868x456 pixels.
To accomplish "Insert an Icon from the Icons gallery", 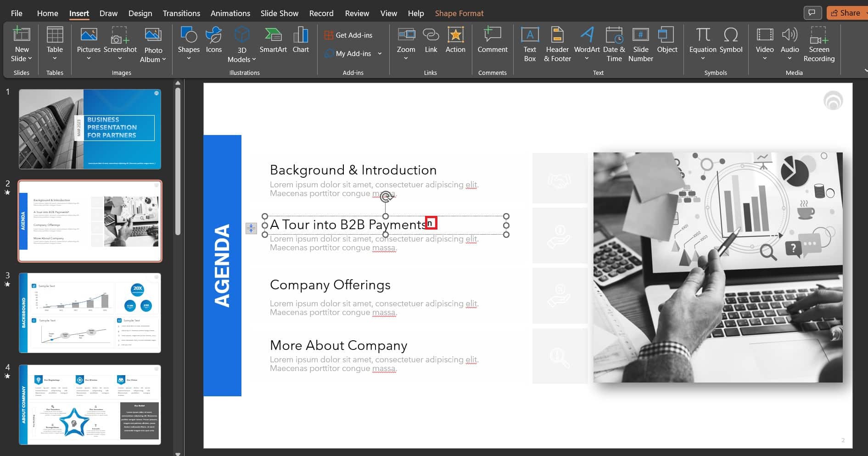I will tap(213, 40).
